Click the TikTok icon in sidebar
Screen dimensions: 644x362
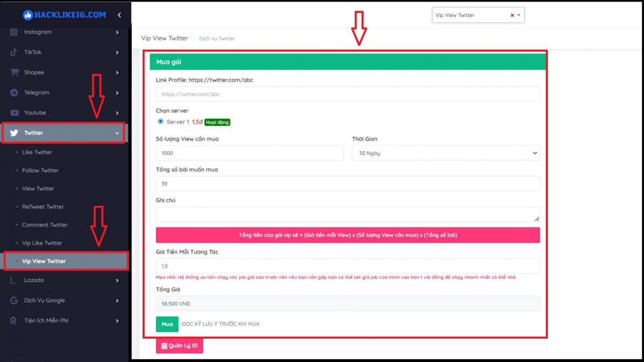click(x=14, y=52)
